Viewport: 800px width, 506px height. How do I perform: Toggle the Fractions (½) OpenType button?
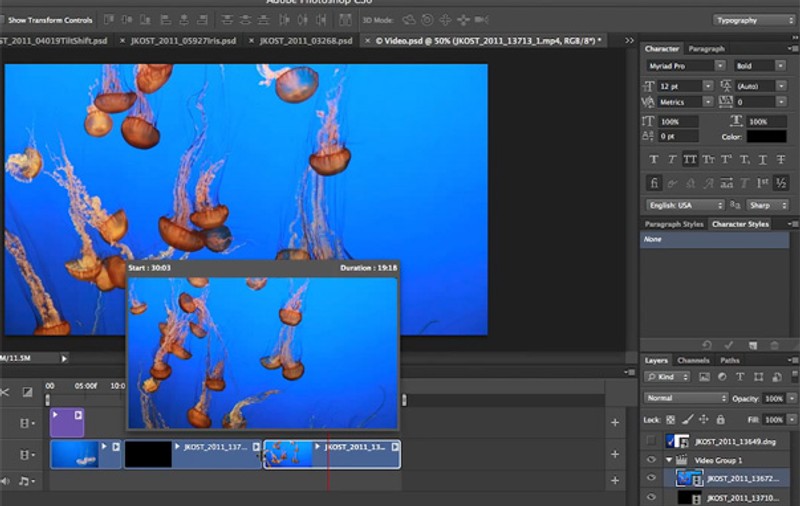781,183
